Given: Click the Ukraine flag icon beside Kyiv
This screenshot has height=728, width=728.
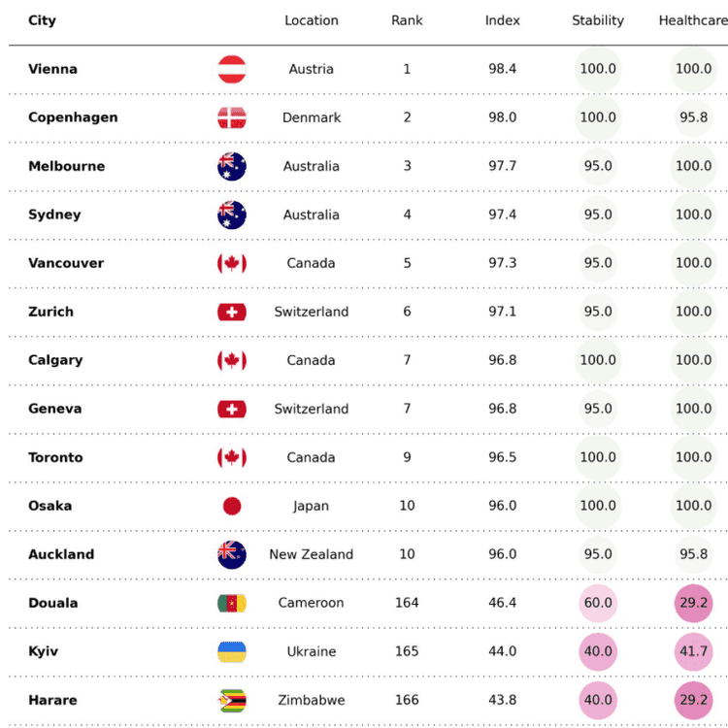Looking at the screenshot, I should (x=232, y=651).
